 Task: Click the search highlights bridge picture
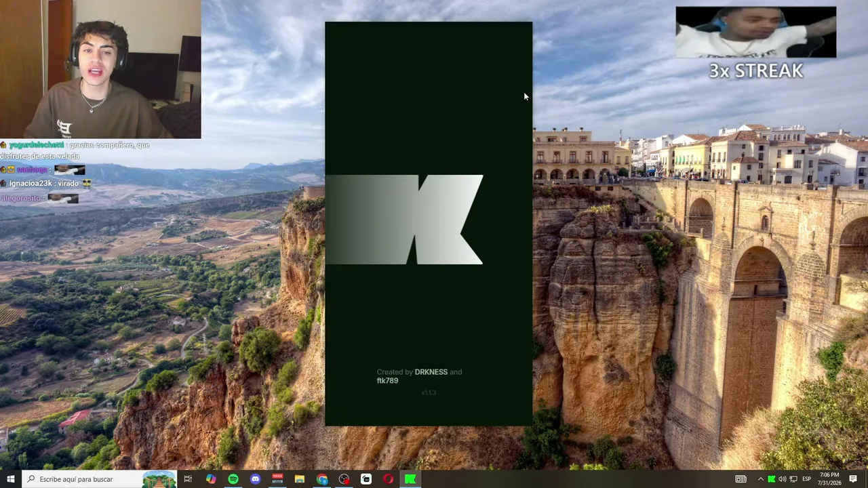[159, 479]
